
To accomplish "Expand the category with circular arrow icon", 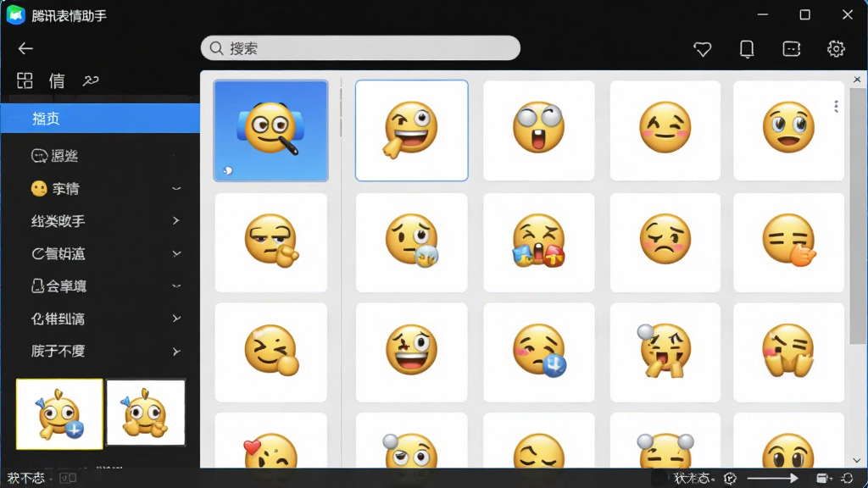I will 176,253.
